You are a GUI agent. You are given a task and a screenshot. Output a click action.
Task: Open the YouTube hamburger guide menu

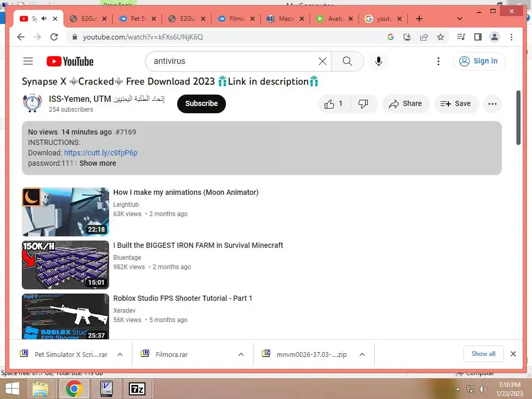pyautogui.click(x=28, y=61)
